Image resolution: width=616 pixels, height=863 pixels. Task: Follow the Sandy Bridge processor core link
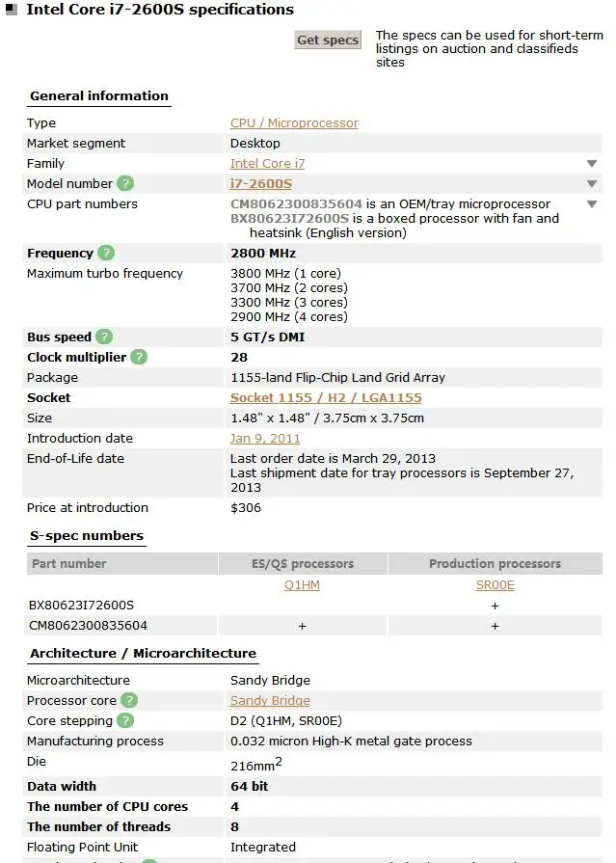[270, 700]
